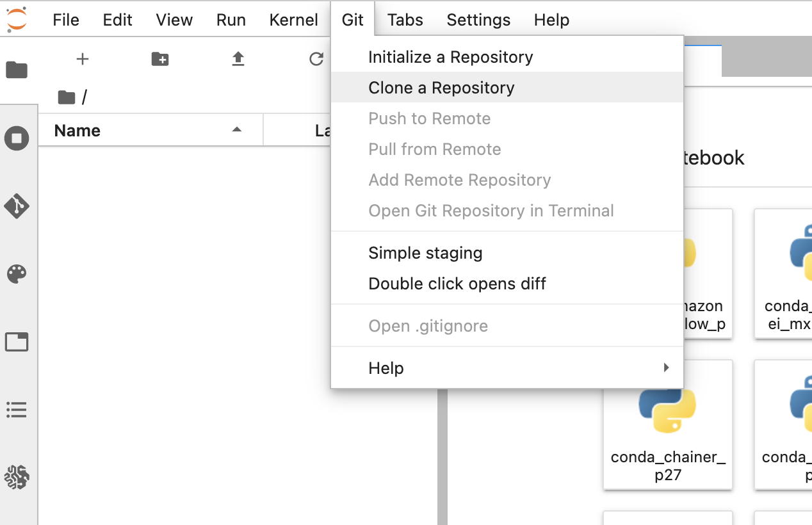Click the root folder breadcrumb icon
The image size is (812, 525).
click(67, 97)
